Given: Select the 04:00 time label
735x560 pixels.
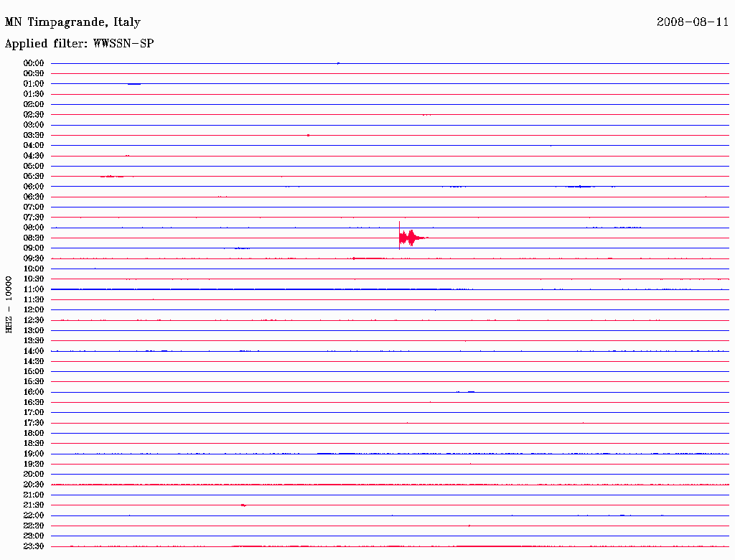Looking at the screenshot, I should [x=34, y=146].
